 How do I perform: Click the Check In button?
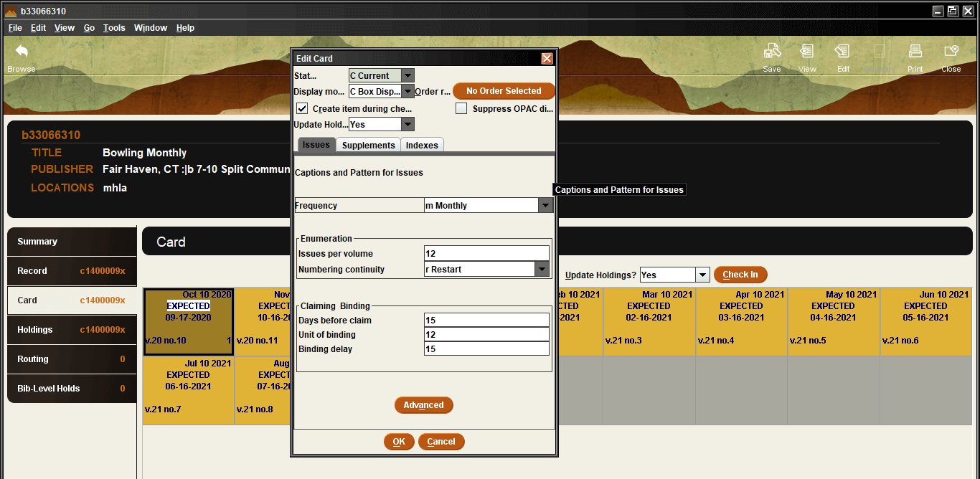tap(740, 275)
